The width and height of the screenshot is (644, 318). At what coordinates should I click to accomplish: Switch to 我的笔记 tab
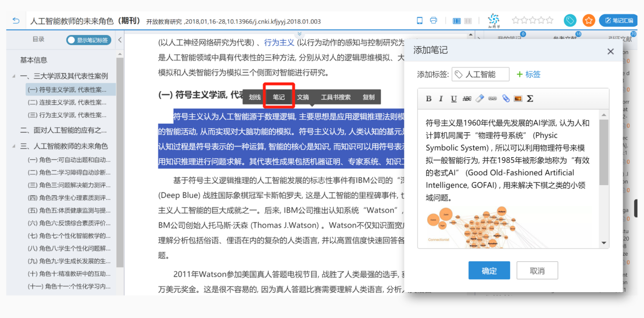[509, 39]
